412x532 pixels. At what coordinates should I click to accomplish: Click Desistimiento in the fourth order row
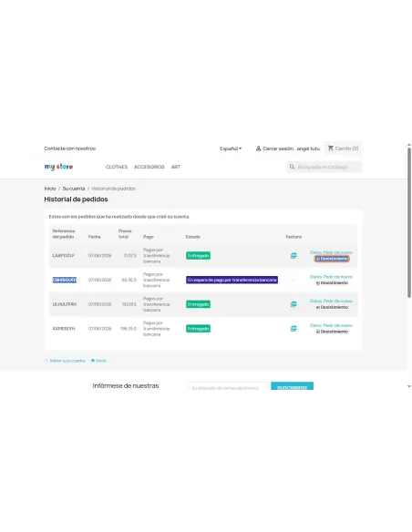coord(332,332)
